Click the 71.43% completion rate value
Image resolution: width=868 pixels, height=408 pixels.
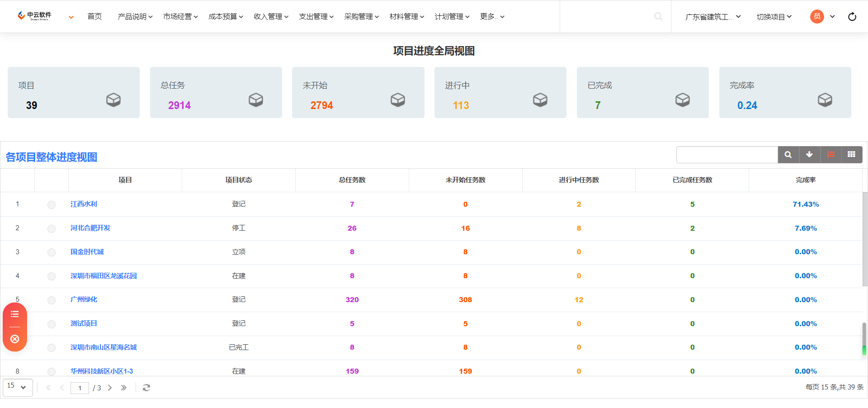tap(806, 204)
